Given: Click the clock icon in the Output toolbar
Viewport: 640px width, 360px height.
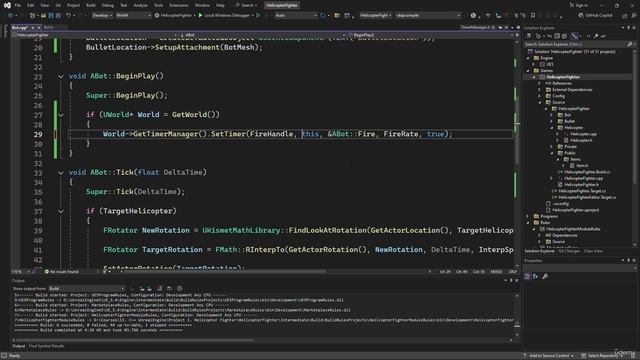Looking at the screenshot, I should tap(180, 289).
